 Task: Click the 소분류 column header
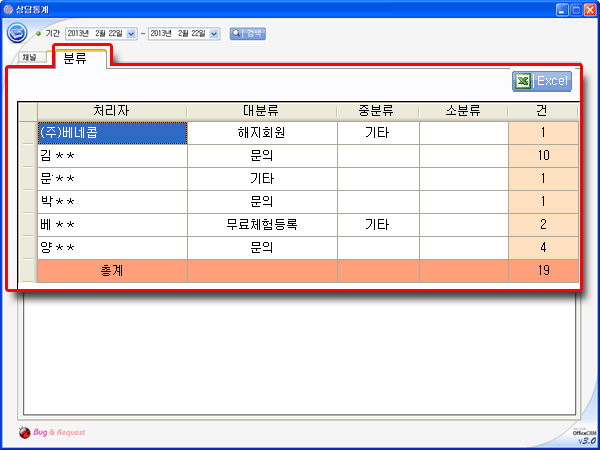pos(463,110)
